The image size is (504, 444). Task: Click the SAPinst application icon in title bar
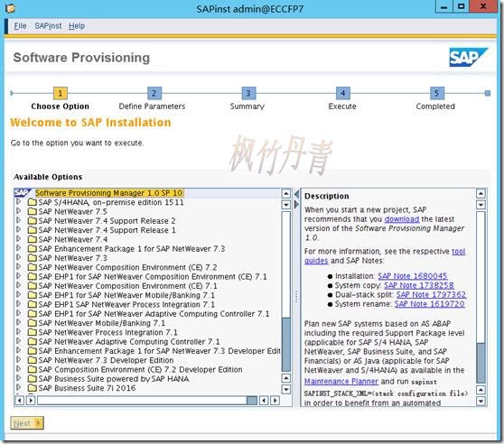[x=11, y=8]
